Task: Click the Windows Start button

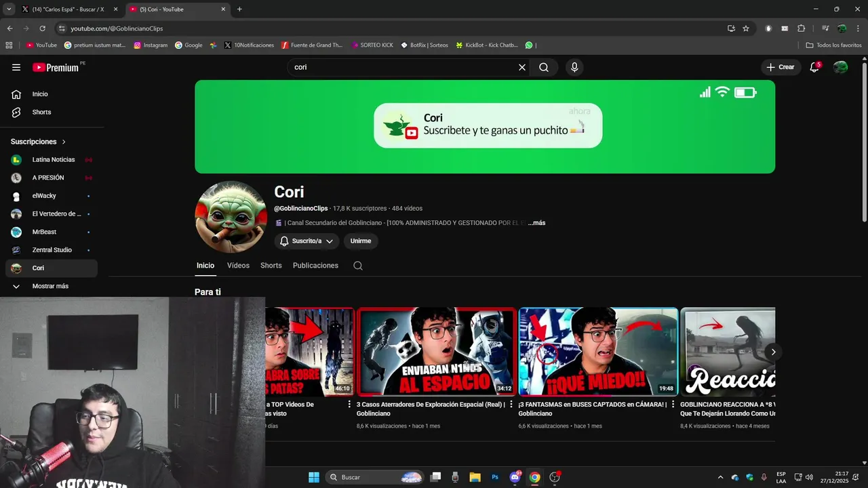Action: click(x=314, y=477)
